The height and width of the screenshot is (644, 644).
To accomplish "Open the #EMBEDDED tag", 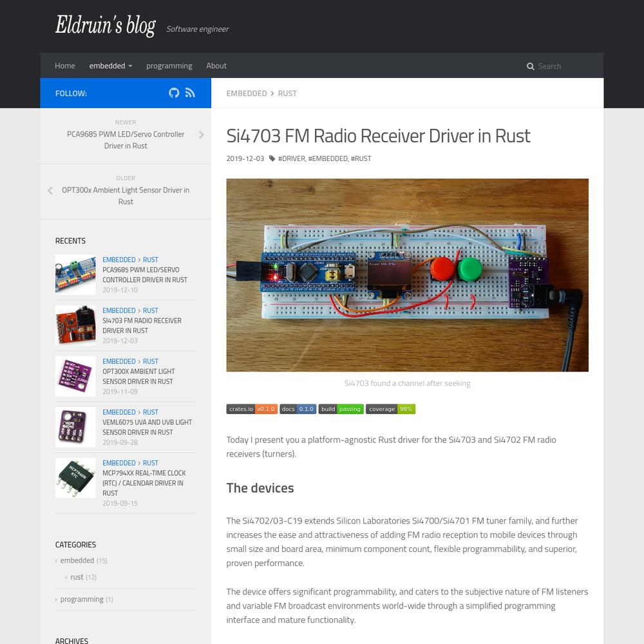I will [328, 158].
